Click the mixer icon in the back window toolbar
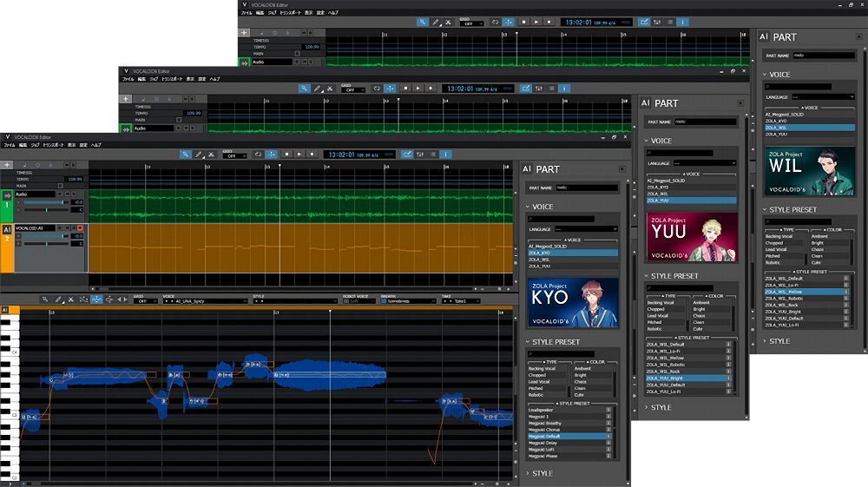Image resolution: width=868 pixels, height=487 pixels. 657,23
